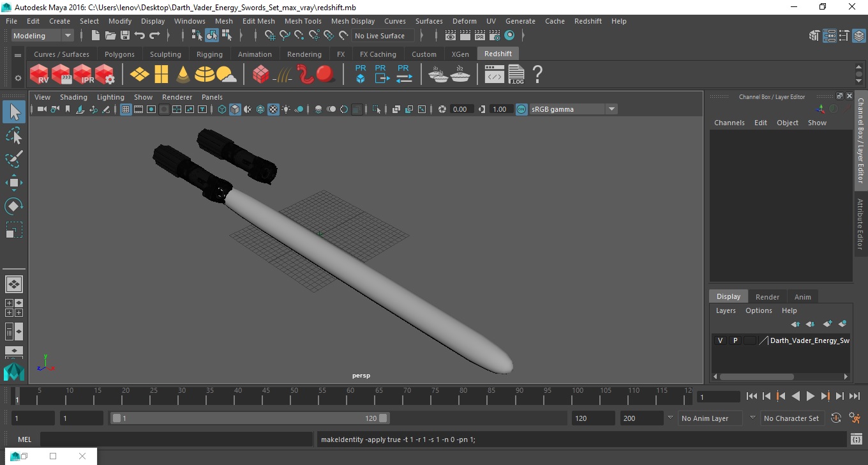Create a new scene file icon
This screenshot has width=868, height=465.
pos(96,36)
